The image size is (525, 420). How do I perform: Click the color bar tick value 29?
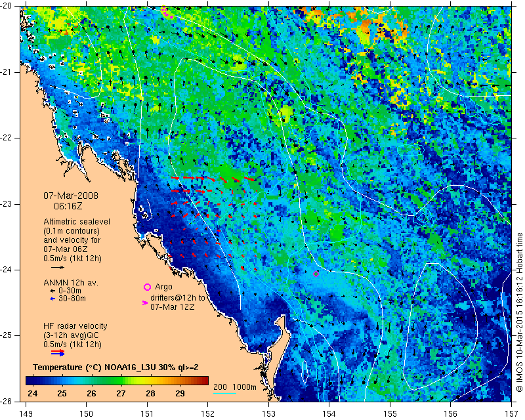click(180, 393)
